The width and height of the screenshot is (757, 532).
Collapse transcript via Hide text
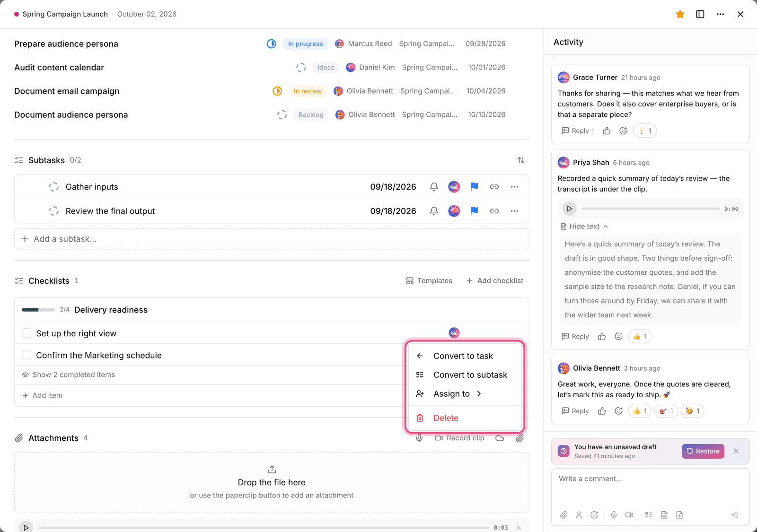pos(584,227)
